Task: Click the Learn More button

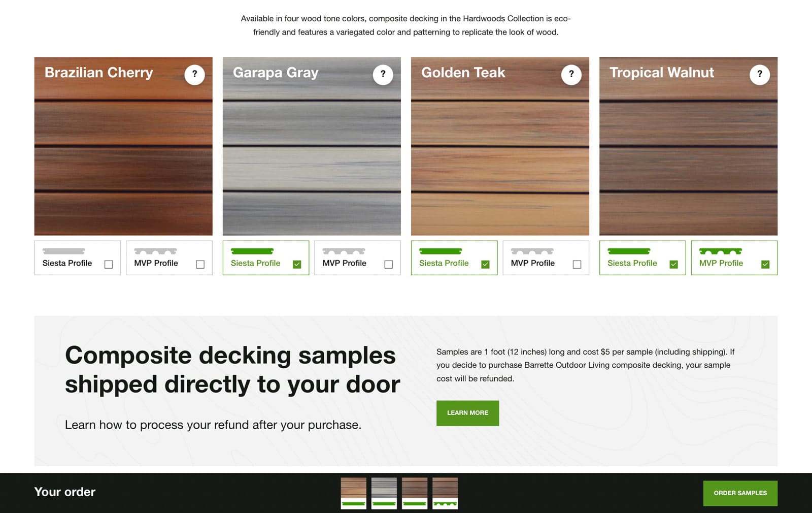Action: [467, 413]
